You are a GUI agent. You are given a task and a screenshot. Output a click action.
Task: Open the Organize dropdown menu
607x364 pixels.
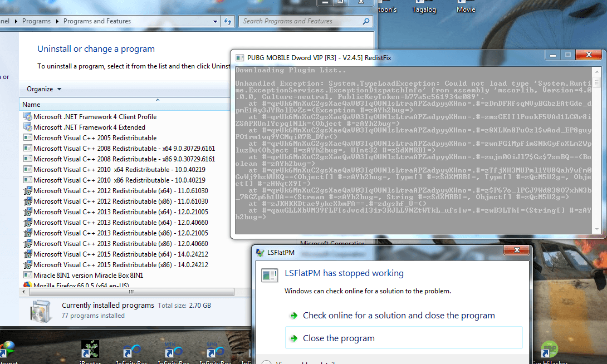(44, 89)
